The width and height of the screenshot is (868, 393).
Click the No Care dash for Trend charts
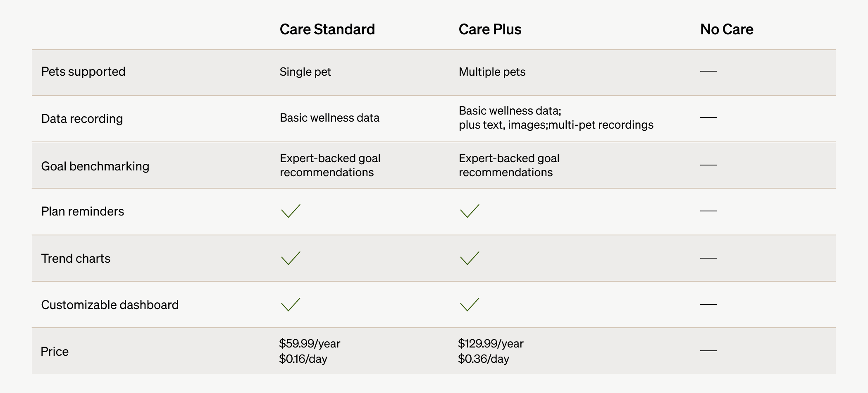click(708, 258)
